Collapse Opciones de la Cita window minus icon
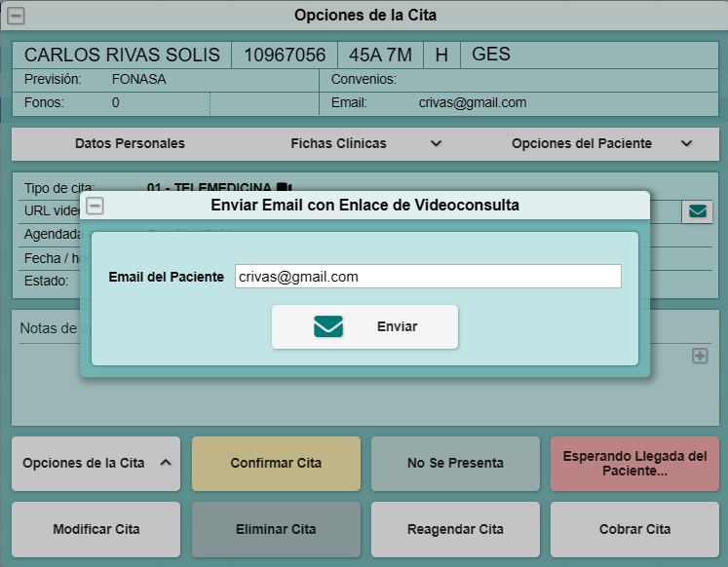The height and width of the screenshot is (567, 728). (x=16, y=16)
